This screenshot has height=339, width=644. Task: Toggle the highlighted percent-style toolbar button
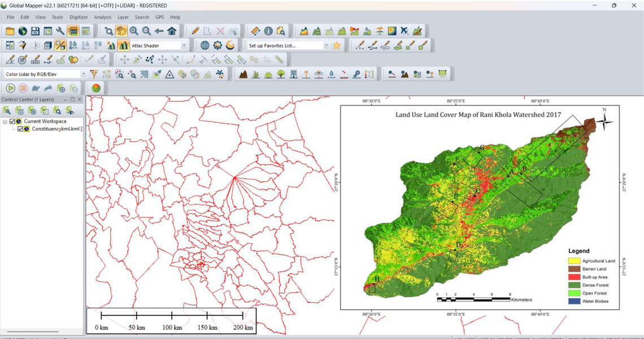(x=60, y=45)
